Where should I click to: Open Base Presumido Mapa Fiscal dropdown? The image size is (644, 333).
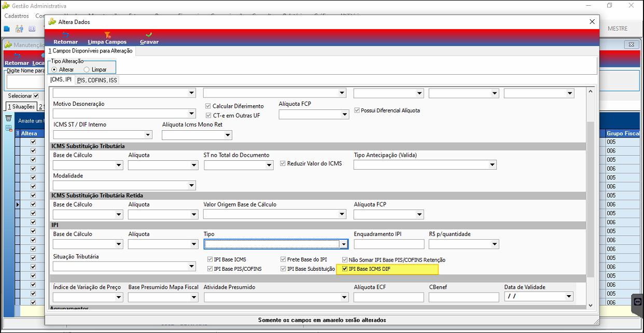194,297
